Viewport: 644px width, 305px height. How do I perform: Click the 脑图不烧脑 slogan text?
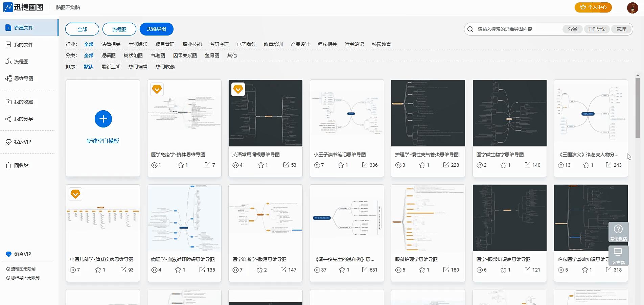68,7
